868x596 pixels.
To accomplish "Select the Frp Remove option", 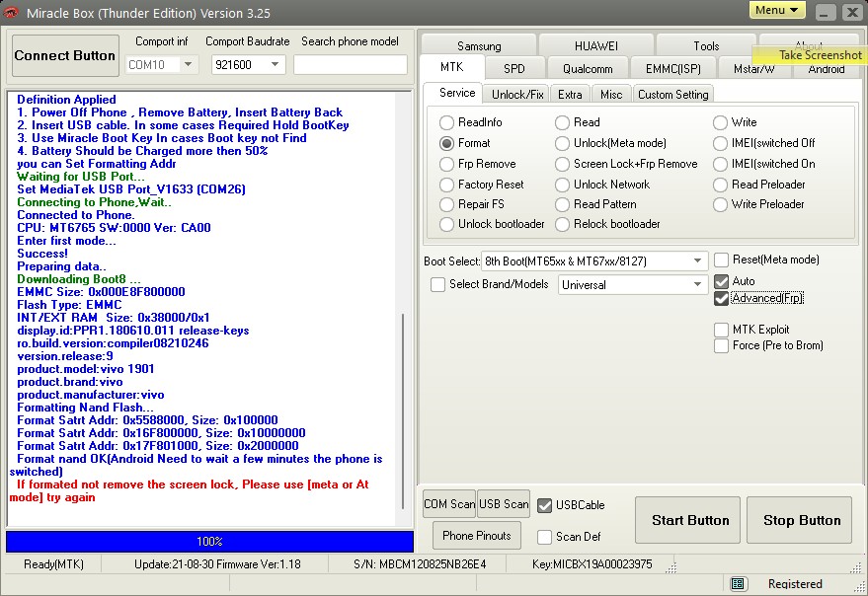I will pyautogui.click(x=446, y=165).
